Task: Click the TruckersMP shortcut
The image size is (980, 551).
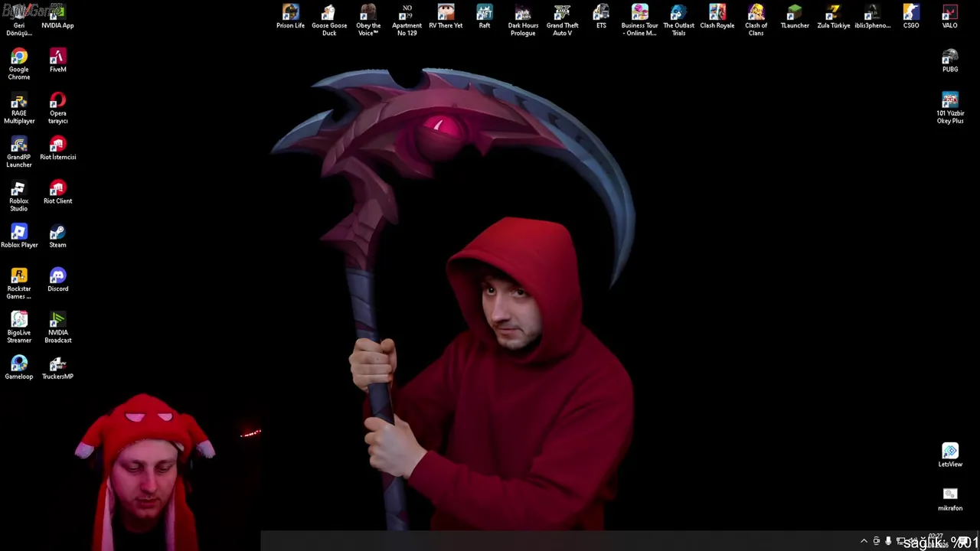Action: pos(57,367)
